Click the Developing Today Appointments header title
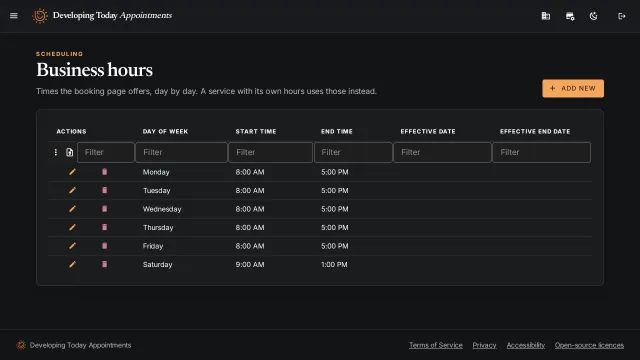Screen dimensions: 640x360 (112, 16)
